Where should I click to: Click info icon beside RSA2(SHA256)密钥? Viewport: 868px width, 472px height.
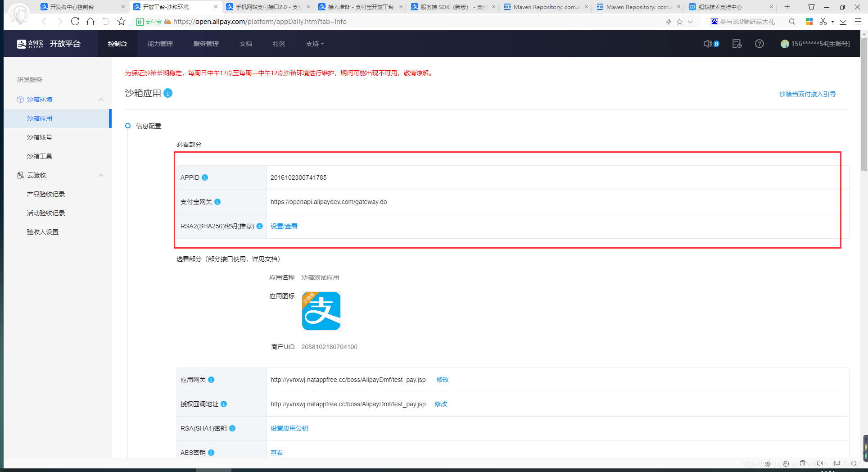(260, 226)
